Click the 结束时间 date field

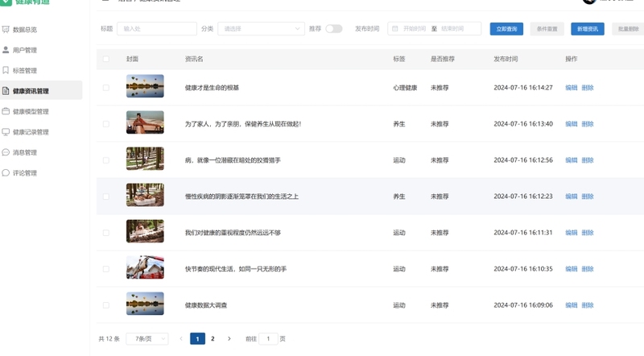[x=452, y=29]
